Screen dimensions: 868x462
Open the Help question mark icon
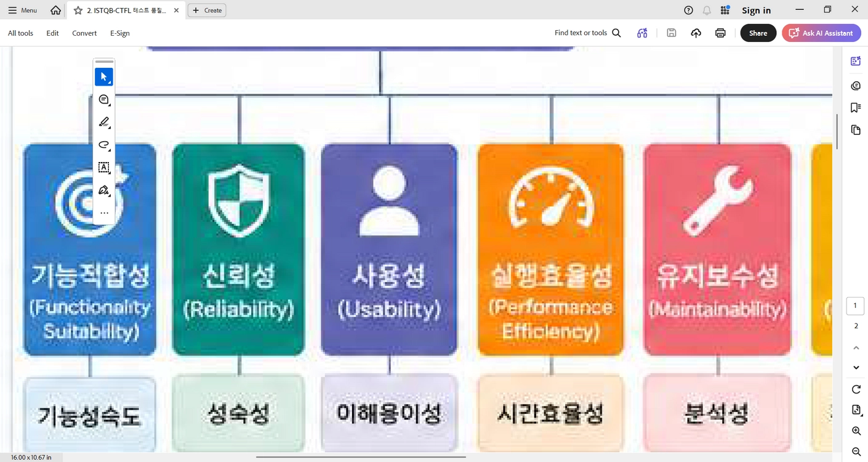pyautogui.click(x=688, y=10)
